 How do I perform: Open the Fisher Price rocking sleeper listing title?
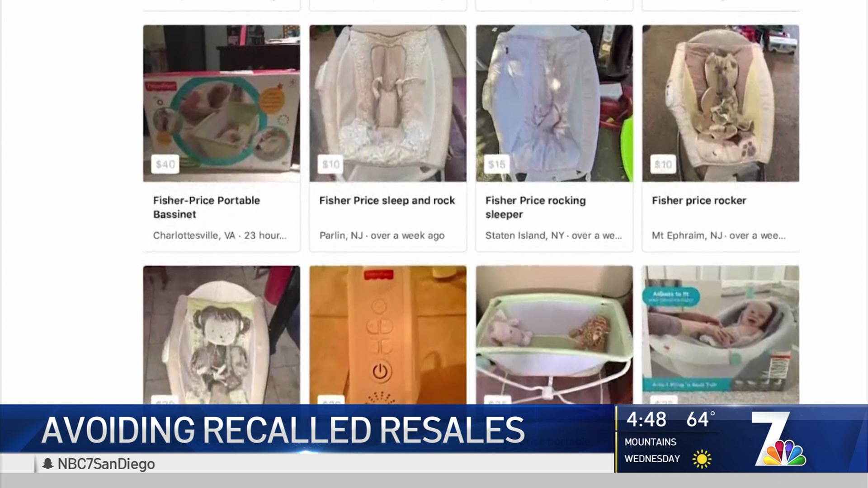[x=536, y=207]
